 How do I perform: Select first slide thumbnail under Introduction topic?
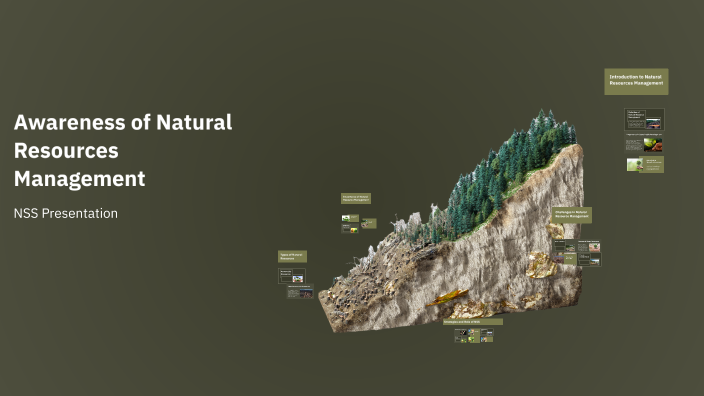(644, 119)
